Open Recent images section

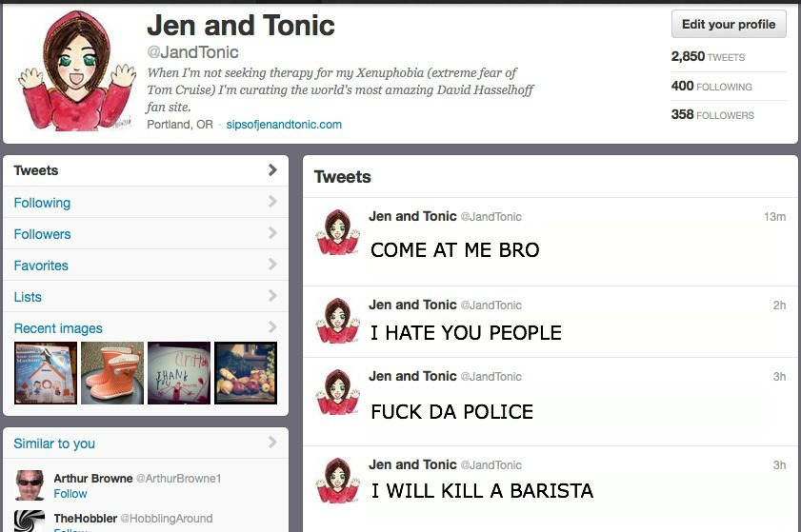(x=58, y=328)
